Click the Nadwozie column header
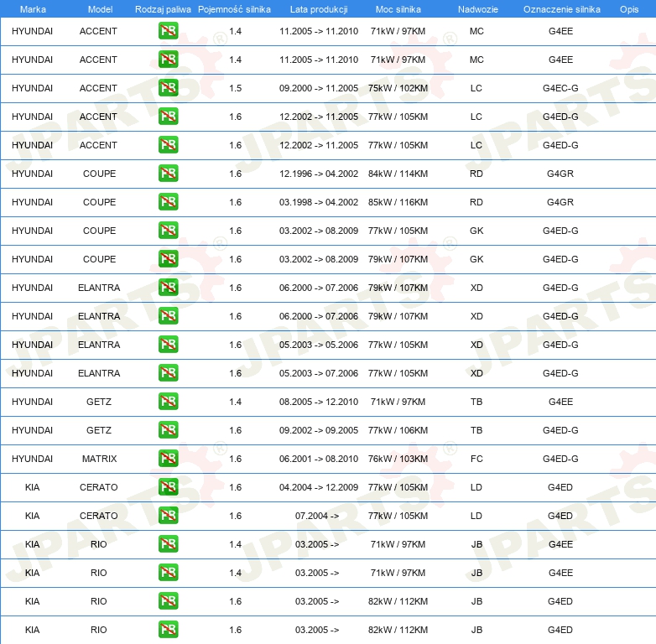 [478, 9]
